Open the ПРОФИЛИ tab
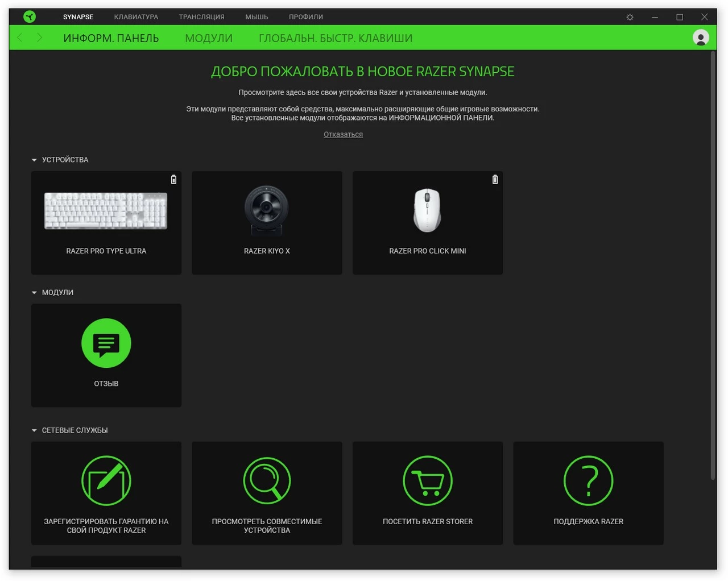 coord(305,17)
